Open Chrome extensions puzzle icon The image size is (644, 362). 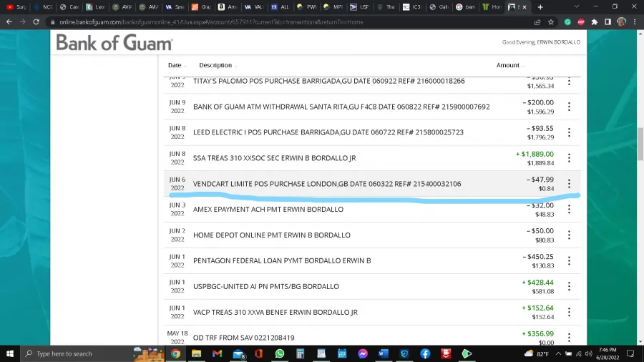(595, 22)
